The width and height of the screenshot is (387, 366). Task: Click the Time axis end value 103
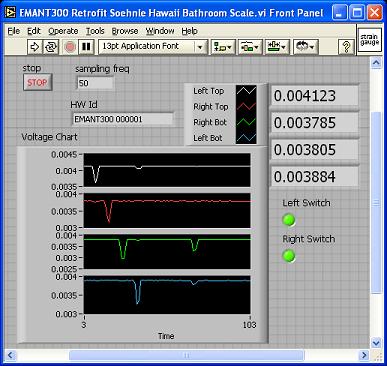[249, 325]
